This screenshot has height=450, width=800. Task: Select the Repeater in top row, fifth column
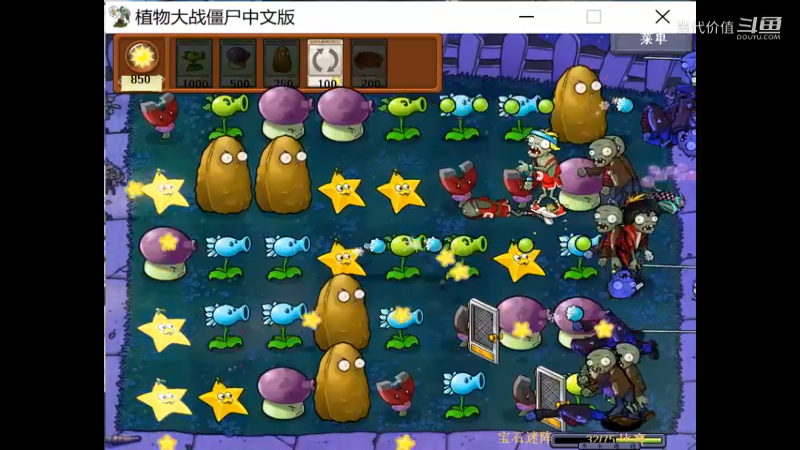point(403,118)
